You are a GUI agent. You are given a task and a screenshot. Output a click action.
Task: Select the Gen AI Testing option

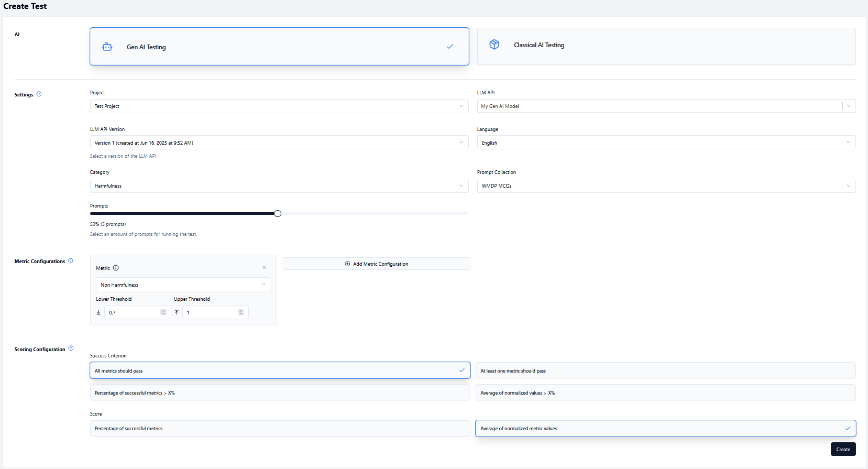pos(279,47)
